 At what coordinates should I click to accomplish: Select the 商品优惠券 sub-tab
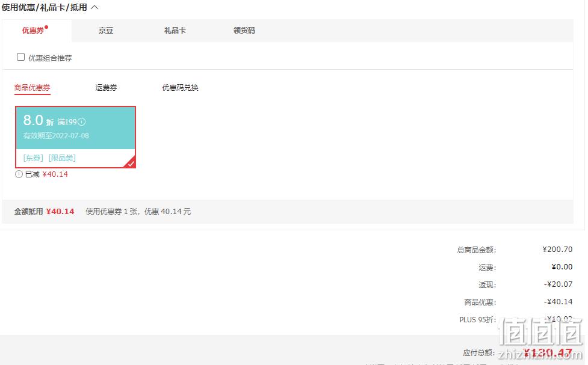tap(32, 88)
